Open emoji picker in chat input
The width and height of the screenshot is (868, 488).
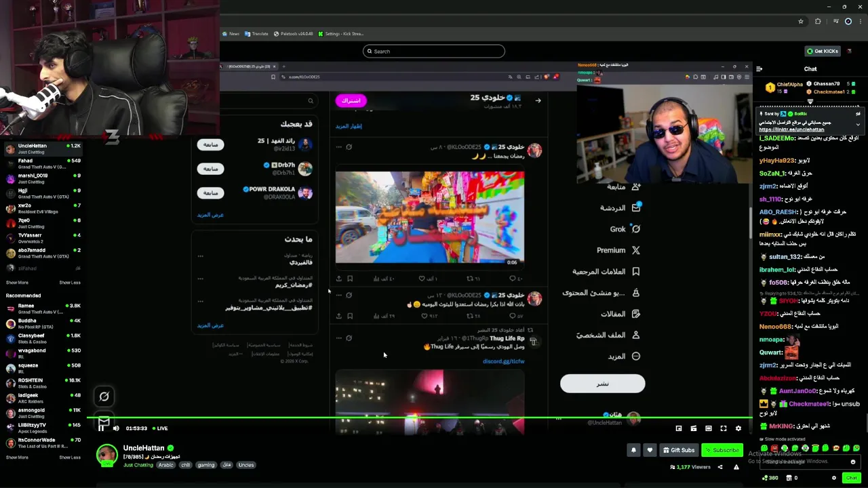853,462
